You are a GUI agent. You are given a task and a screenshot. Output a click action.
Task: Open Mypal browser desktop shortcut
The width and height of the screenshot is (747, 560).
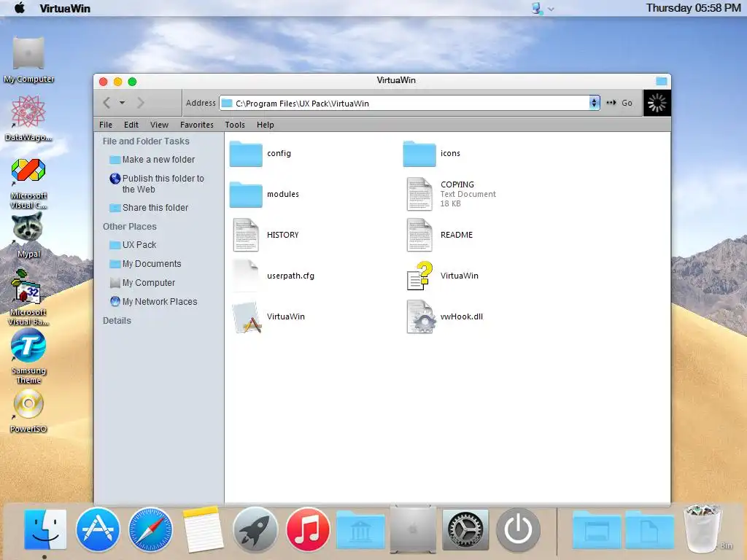28,236
